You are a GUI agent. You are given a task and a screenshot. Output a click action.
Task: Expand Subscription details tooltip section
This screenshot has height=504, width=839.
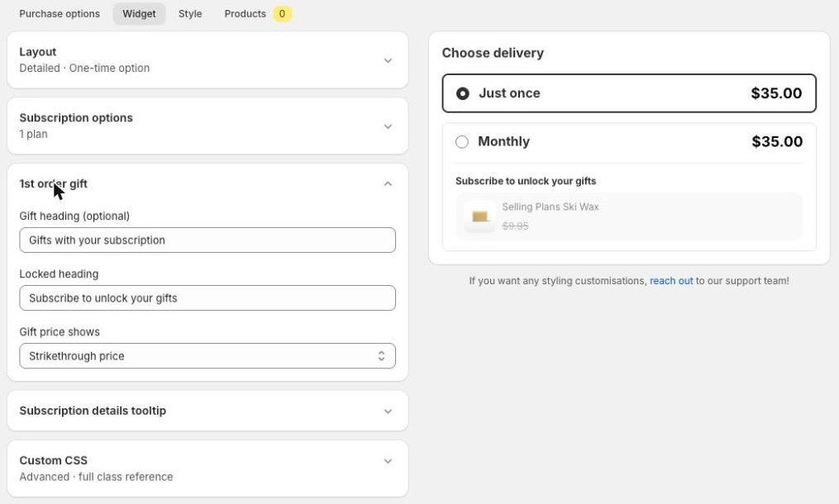388,411
